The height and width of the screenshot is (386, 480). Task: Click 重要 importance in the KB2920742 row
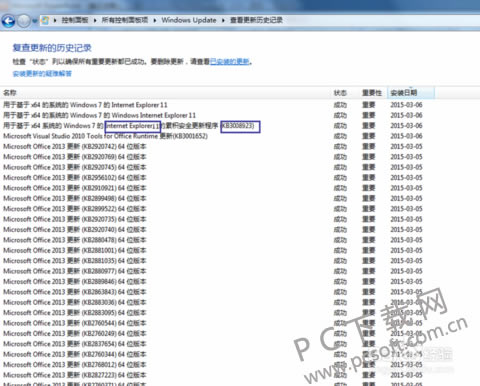pyautogui.click(x=369, y=146)
